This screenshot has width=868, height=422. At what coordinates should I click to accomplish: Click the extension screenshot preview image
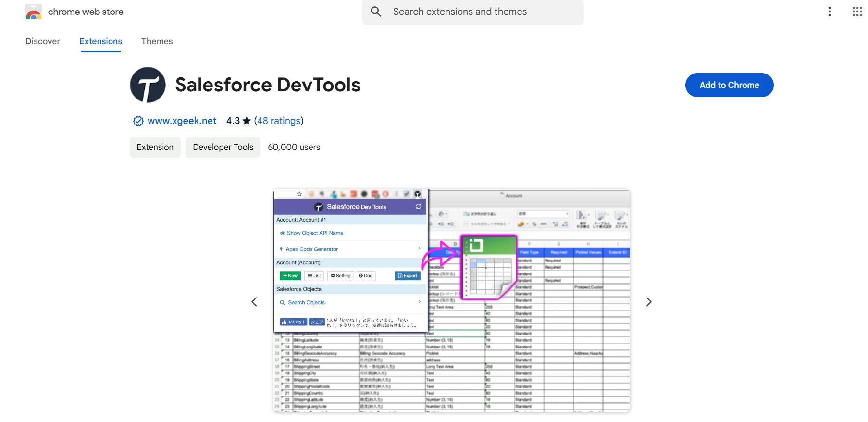point(452,301)
